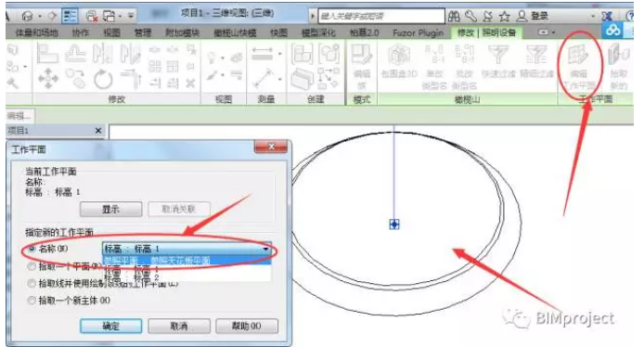Open the Fuzor Plugin ribbon tab
Screen dimensions: 644x347
point(419,32)
